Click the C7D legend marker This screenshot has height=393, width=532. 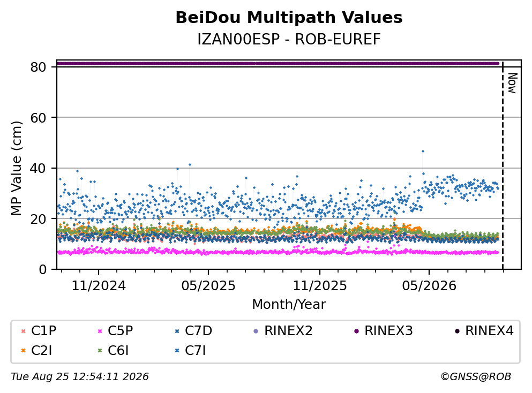tap(177, 331)
